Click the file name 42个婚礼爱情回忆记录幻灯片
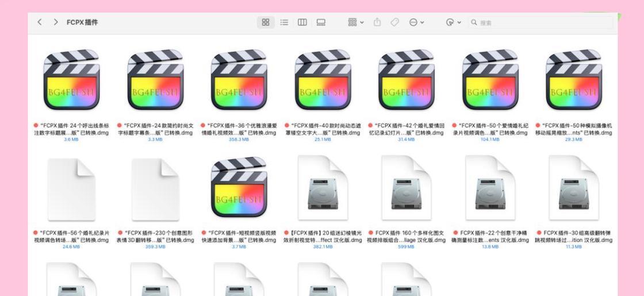 pos(406,129)
